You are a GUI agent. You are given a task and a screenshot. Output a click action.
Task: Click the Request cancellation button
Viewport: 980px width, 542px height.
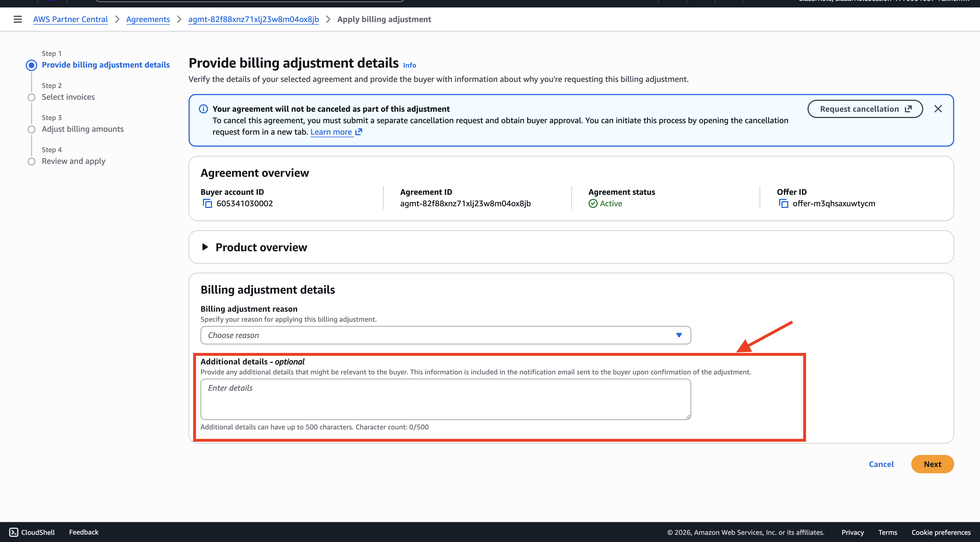(865, 109)
